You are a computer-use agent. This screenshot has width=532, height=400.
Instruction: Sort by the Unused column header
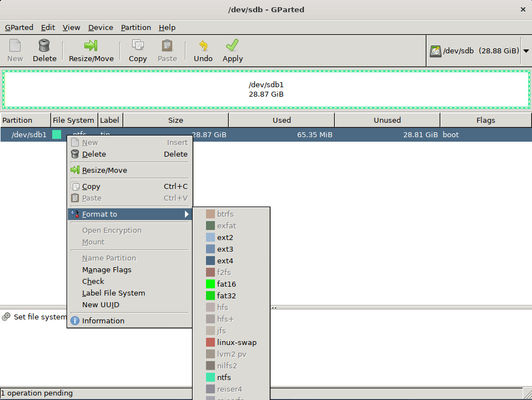[x=387, y=120]
